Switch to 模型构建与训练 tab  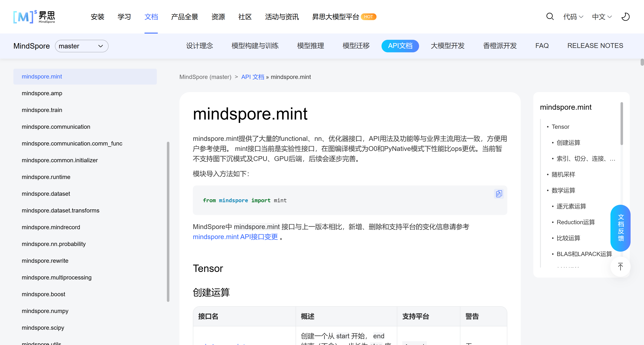255,46
